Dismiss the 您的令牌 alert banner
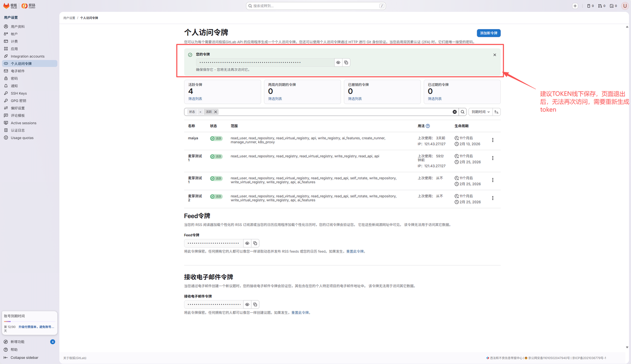631x364 pixels. tap(495, 55)
